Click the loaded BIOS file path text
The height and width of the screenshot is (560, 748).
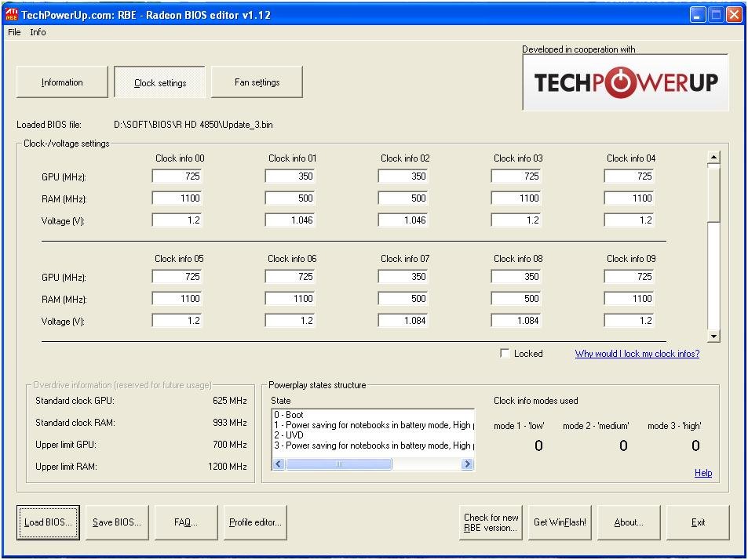click(x=193, y=125)
